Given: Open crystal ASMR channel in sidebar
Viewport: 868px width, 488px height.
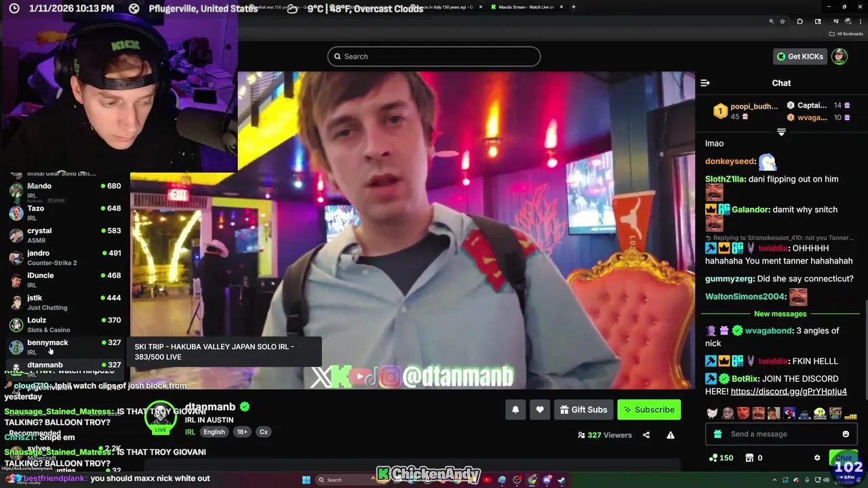Looking at the screenshot, I should pyautogui.click(x=64, y=235).
